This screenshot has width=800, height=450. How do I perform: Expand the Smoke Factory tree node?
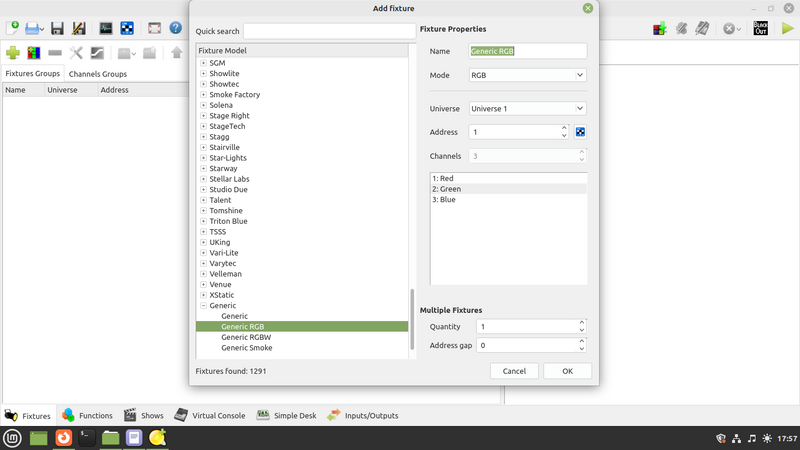(203, 94)
